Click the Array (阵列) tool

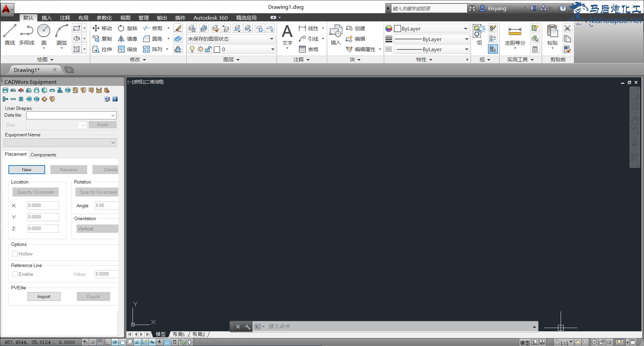(153, 49)
